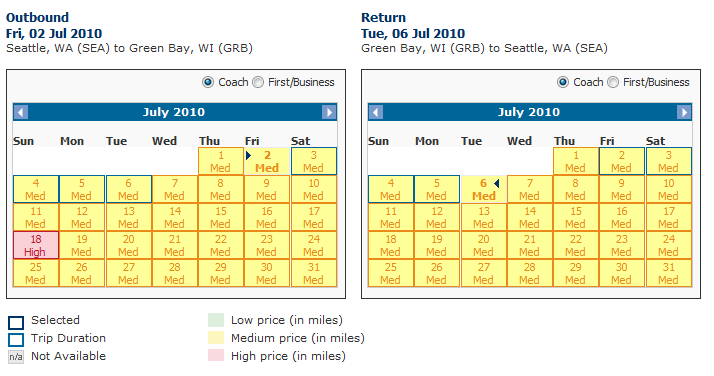Go to previous month in Return calendar

coord(376,112)
